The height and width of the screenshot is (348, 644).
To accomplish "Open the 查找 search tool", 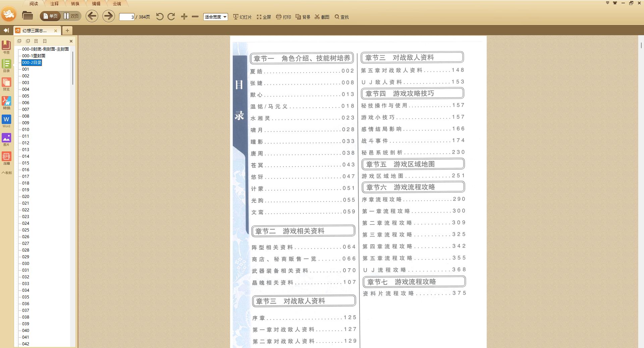I will [x=341, y=16].
